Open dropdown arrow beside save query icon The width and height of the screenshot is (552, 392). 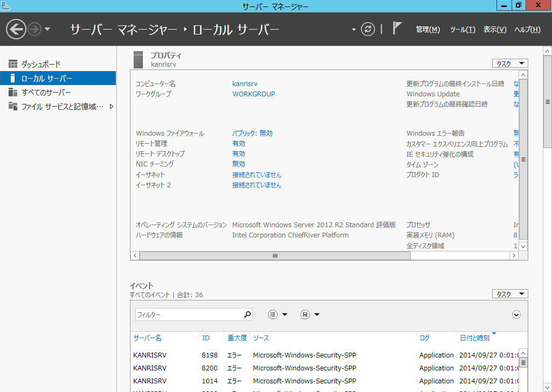point(317,314)
